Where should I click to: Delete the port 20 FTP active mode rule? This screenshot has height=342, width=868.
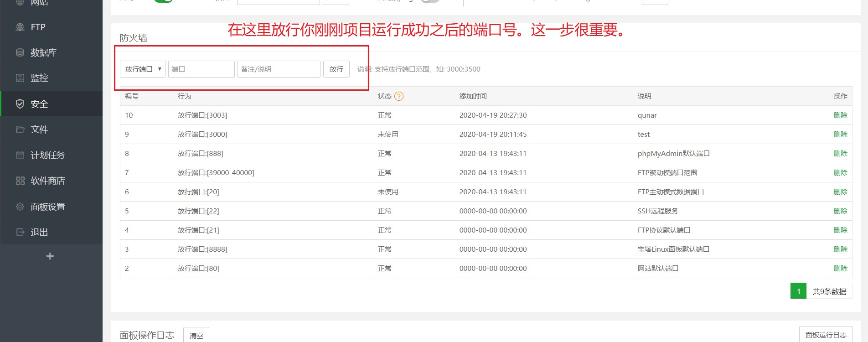[x=840, y=192]
